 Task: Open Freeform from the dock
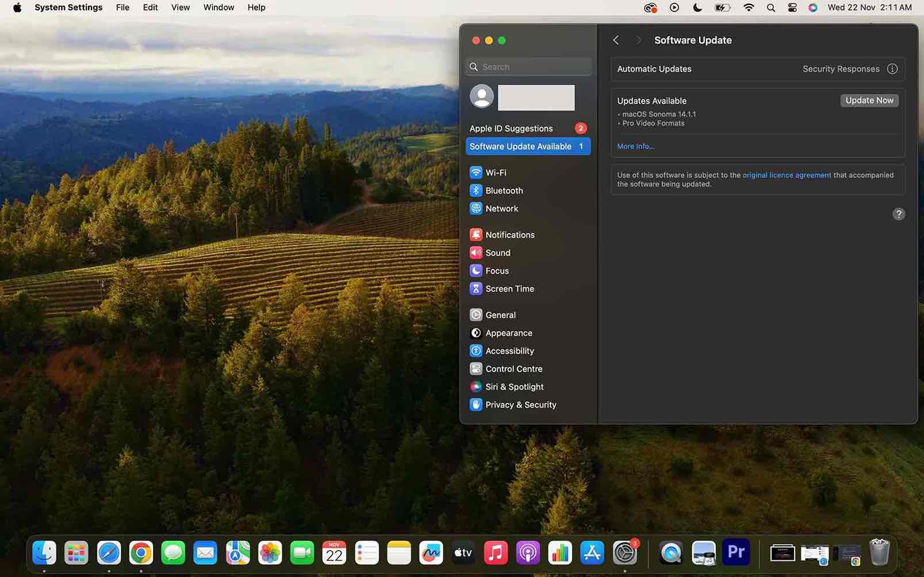click(431, 553)
